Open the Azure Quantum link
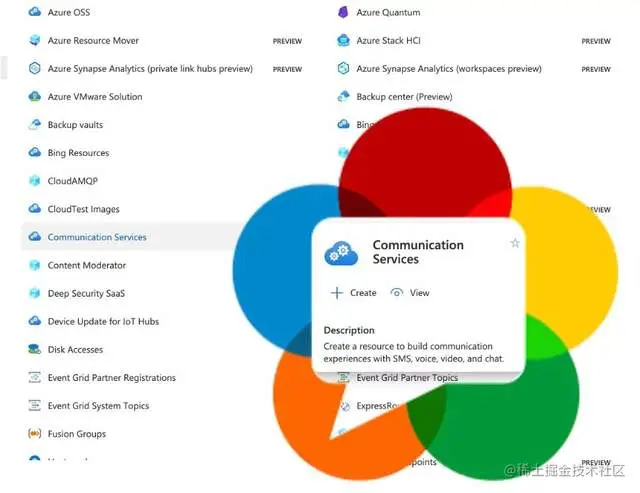640x493 pixels. click(388, 12)
